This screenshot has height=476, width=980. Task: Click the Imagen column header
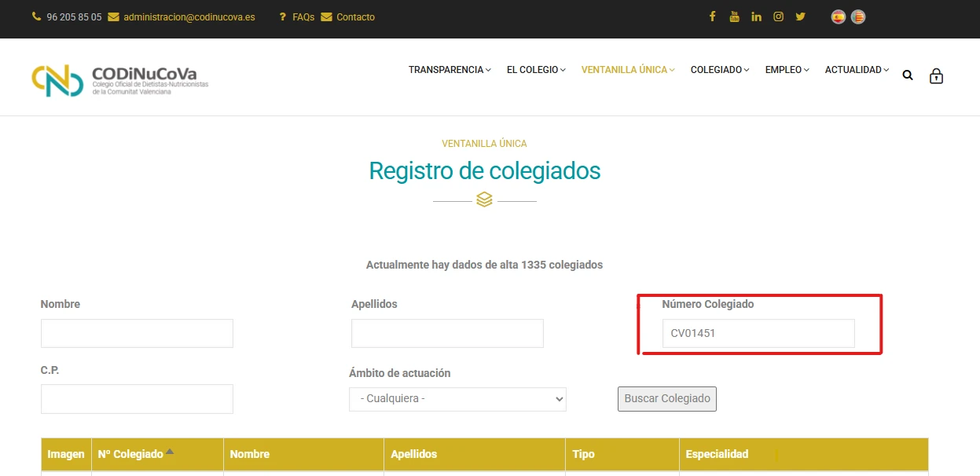[66, 454]
